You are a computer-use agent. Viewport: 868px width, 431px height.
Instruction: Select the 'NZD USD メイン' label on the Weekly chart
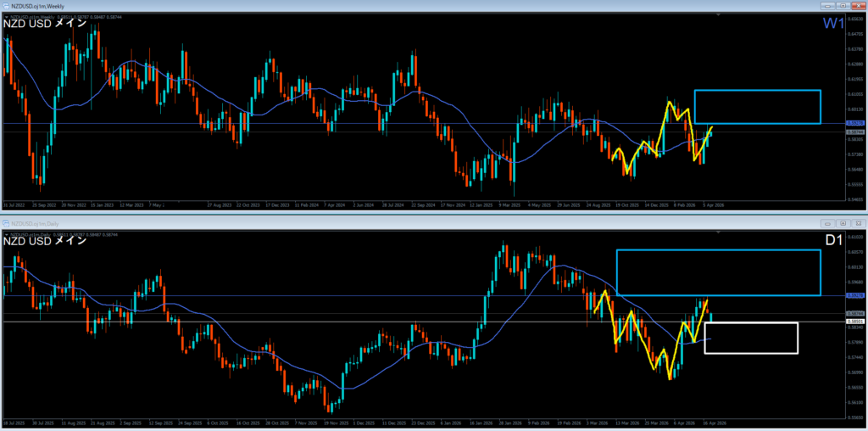[x=45, y=24]
